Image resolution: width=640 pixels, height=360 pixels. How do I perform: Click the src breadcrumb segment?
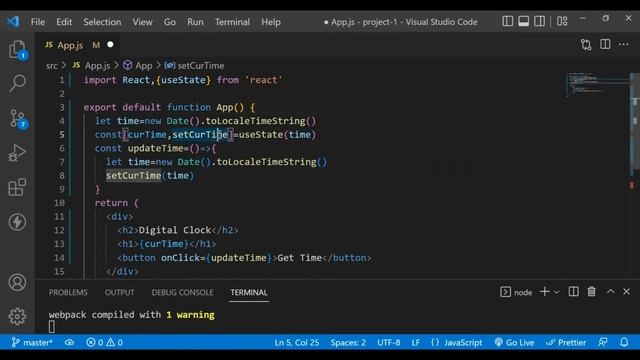(51, 66)
